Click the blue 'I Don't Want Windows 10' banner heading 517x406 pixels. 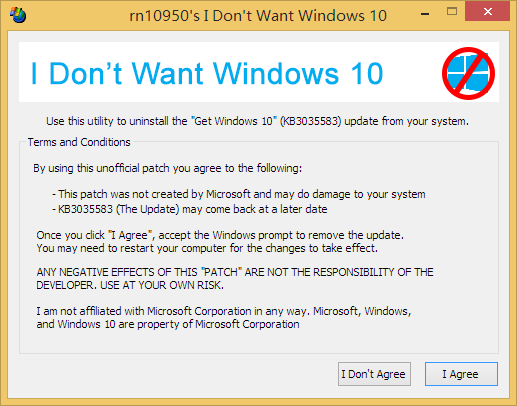pos(207,73)
